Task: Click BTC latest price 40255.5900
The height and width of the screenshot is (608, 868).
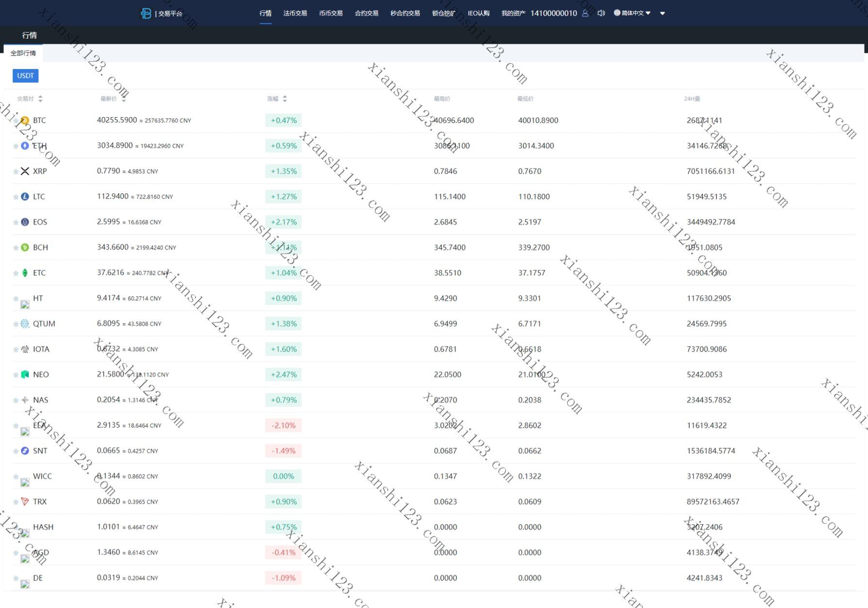Action: (117, 120)
